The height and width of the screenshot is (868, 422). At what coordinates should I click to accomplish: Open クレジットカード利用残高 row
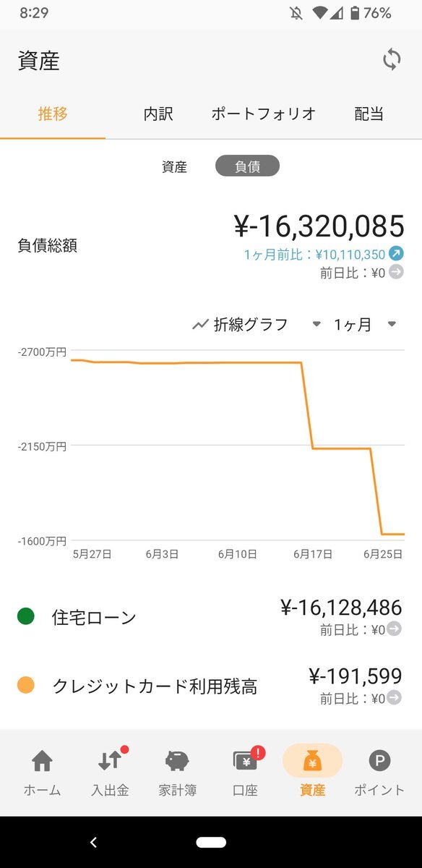211,686
